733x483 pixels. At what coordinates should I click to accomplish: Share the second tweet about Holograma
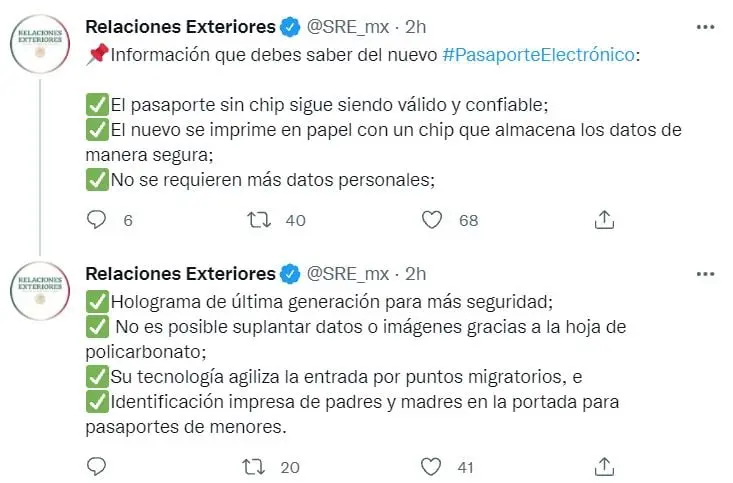604,467
